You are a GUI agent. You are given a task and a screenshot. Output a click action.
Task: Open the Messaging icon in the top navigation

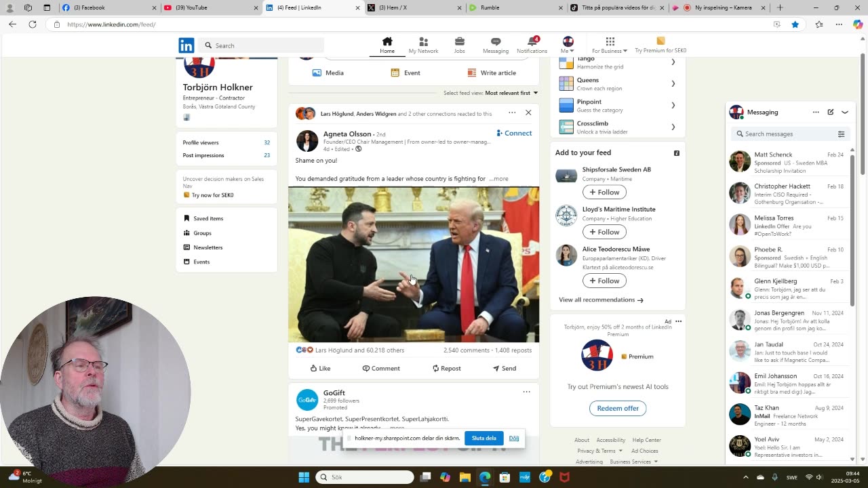click(496, 45)
